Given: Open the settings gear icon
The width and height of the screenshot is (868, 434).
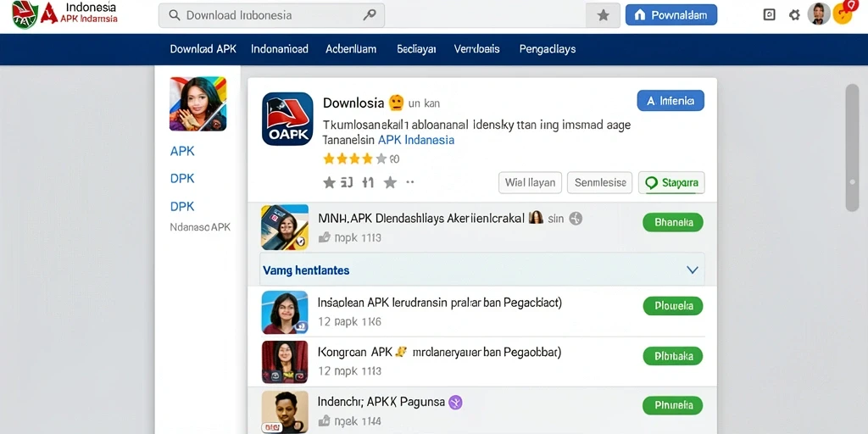Looking at the screenshot, I should click(x=794, y=15).
